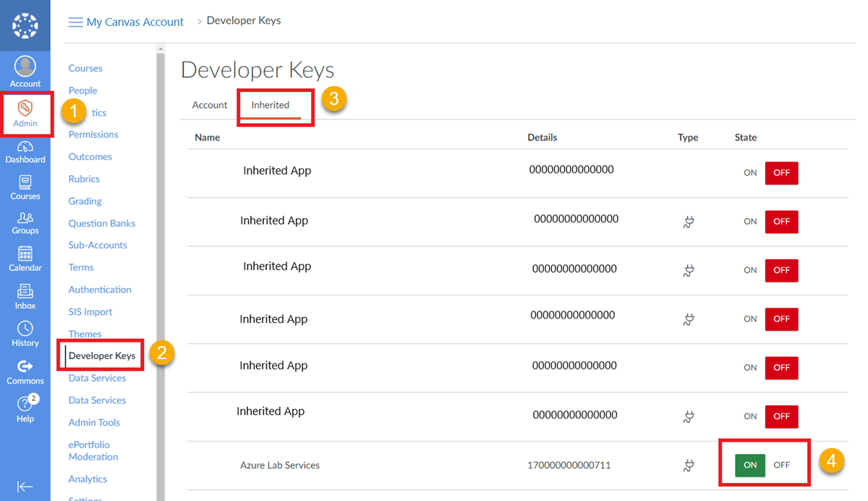Viewport: 868px width, 501px height.
Task: Click the Azure Lab Services key name
Action: pyautogui.click(x=280, y=466)
